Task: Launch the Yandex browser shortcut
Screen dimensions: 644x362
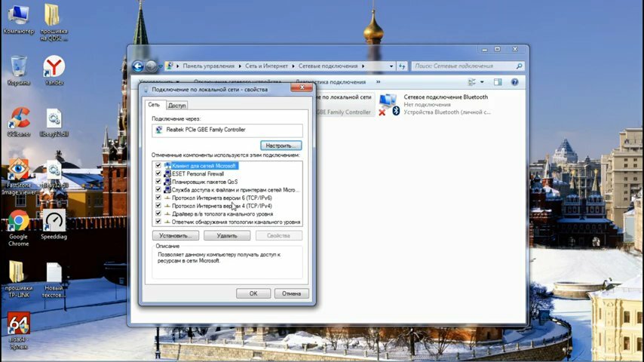Action: (x=54, y=70)
